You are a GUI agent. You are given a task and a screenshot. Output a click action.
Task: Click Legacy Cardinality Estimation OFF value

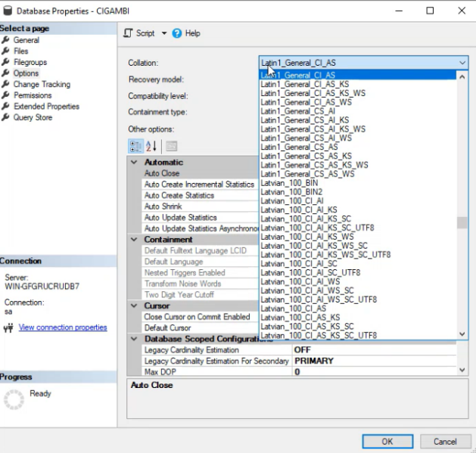pos(374,350)
